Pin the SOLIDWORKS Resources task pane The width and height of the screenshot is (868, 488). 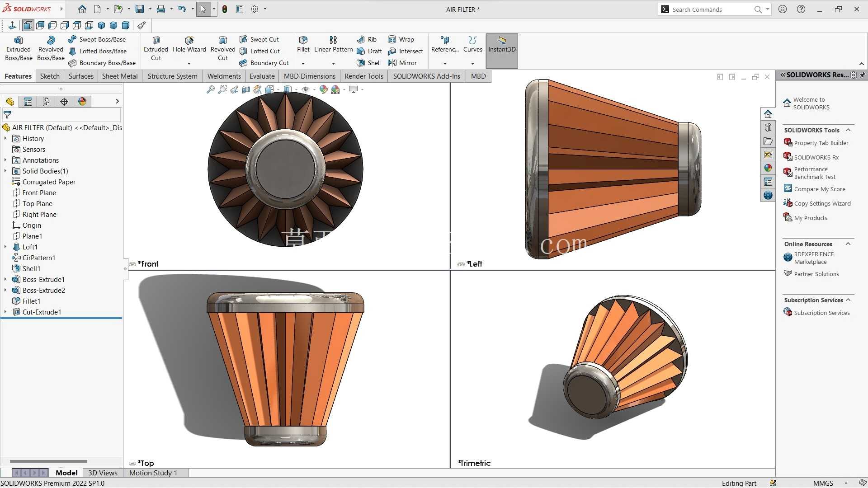[x=863, y=75]
